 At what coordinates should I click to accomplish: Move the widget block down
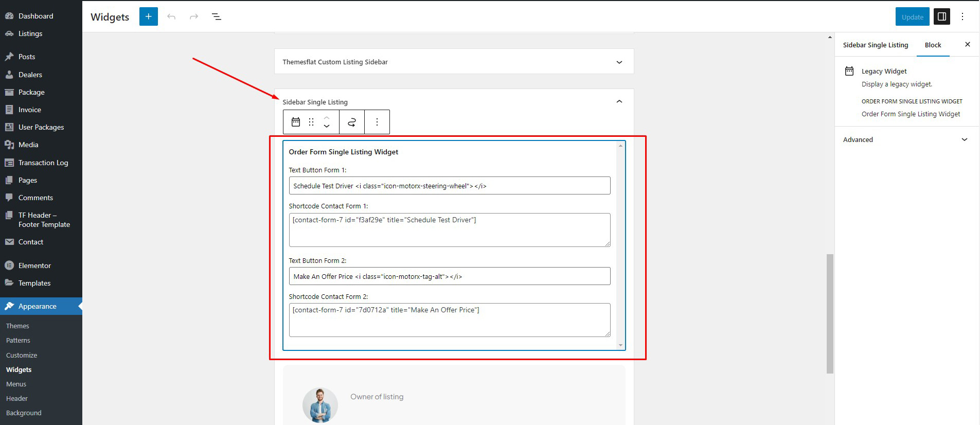(x=327, y=126)
